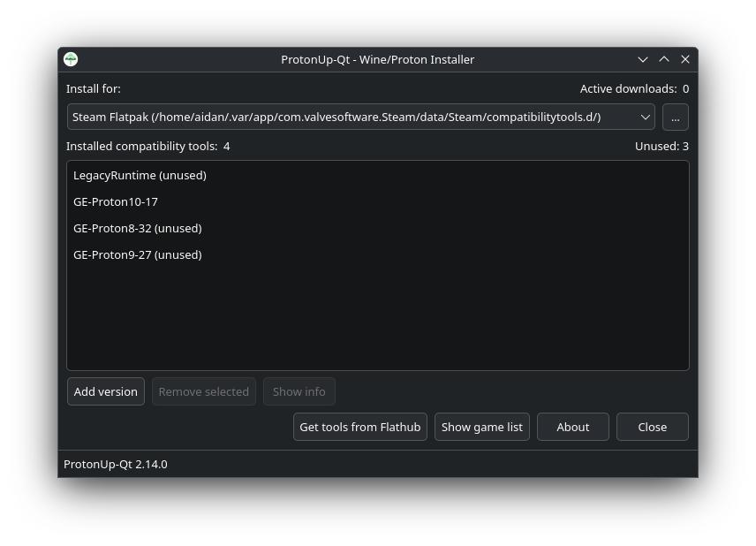Screen dimensions: 756x546
Task: Open the custom install directory '...' button
Action: [675, 117]
